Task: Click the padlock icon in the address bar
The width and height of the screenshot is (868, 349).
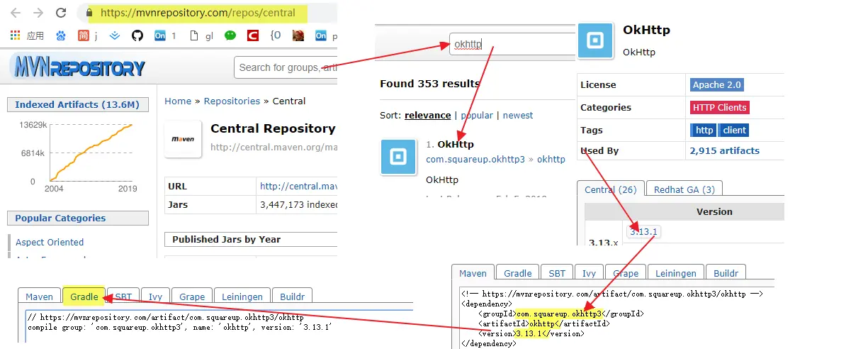Action: tap(89, 13)
